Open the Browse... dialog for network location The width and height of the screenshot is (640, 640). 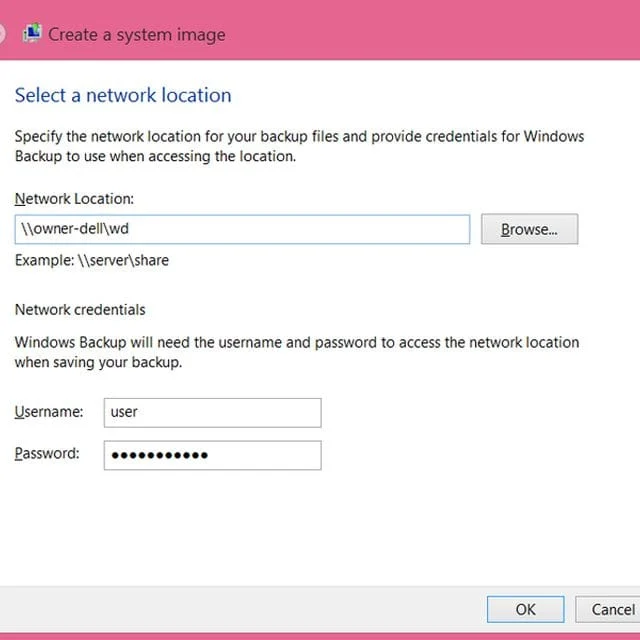pos(529,229)
